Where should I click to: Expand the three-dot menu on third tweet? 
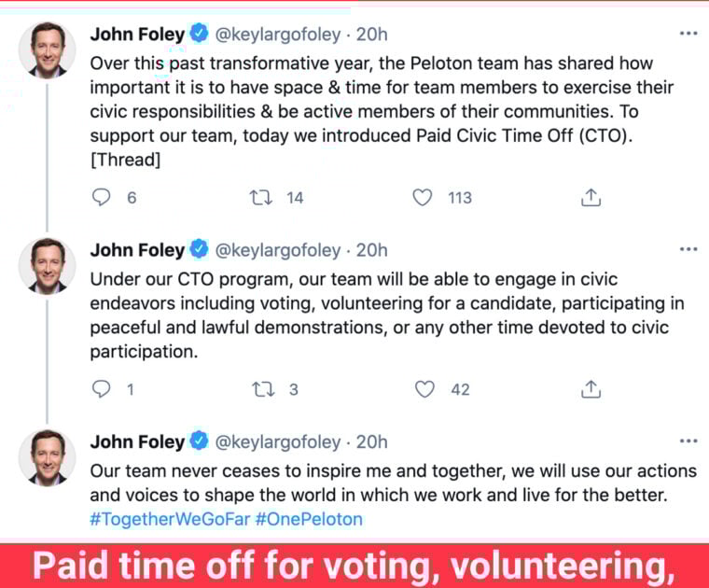688,441
